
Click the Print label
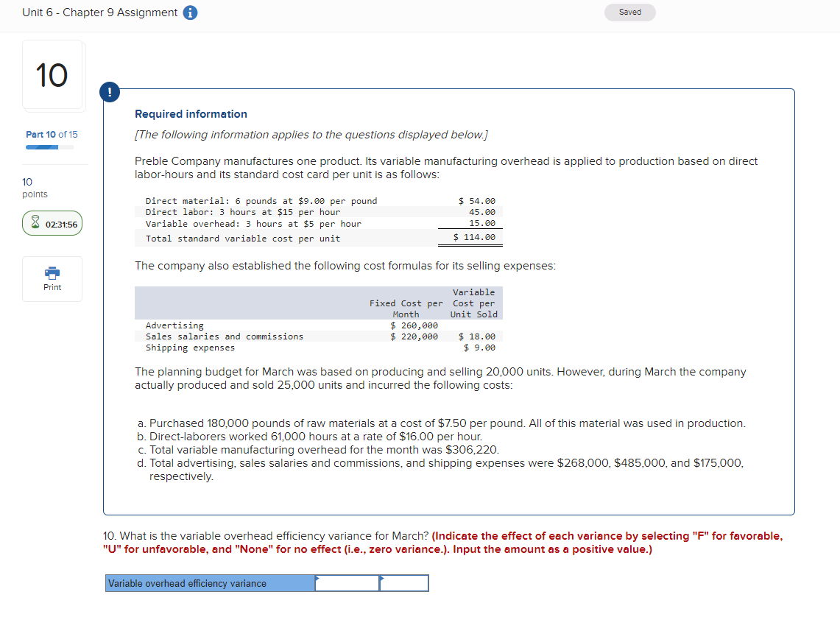click(x=52, y=288)
